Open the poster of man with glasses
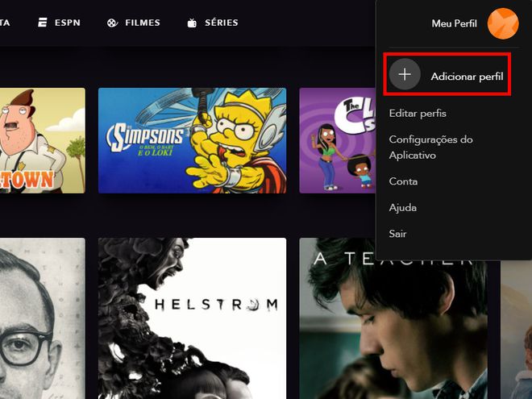 click(x=43, y=318)
